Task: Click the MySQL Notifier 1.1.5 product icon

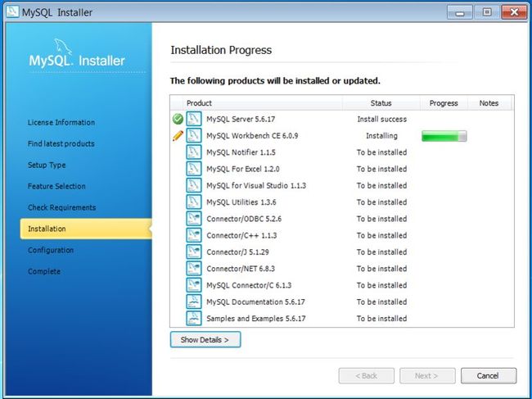Action: click(194, 152)
